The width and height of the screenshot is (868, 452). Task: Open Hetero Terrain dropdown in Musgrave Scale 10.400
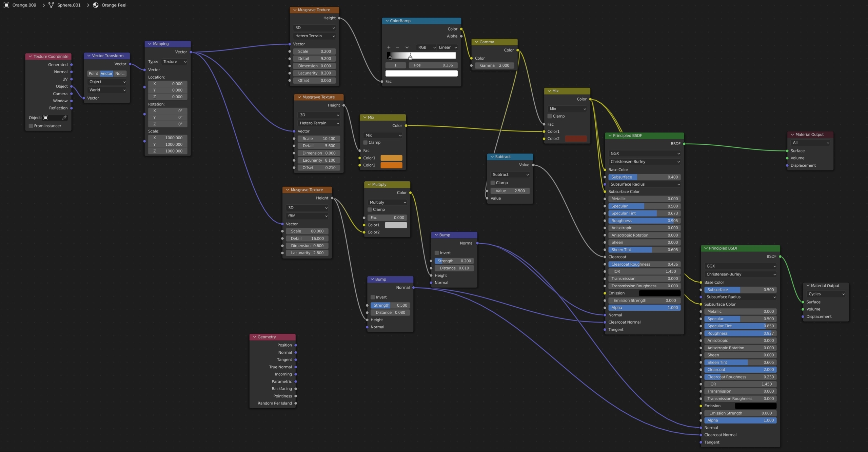point(319,123)
